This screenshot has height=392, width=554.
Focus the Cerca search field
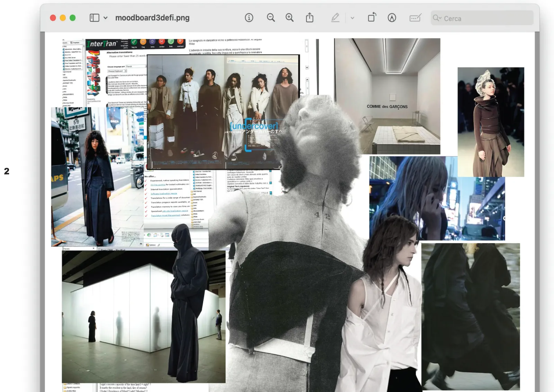482,18
